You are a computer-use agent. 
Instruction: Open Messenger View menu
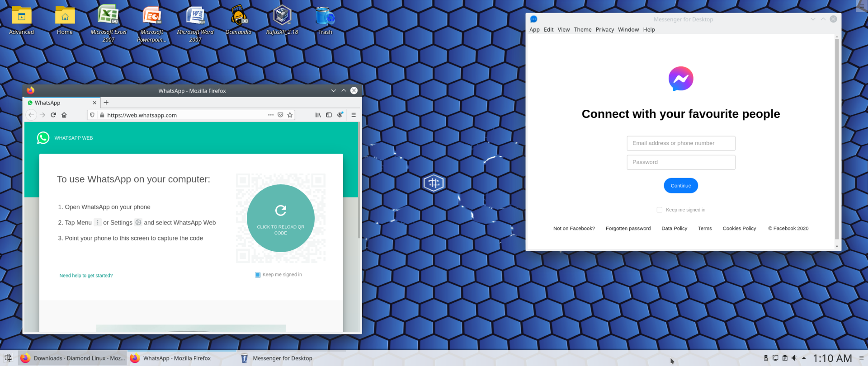[x=563, y=30]
